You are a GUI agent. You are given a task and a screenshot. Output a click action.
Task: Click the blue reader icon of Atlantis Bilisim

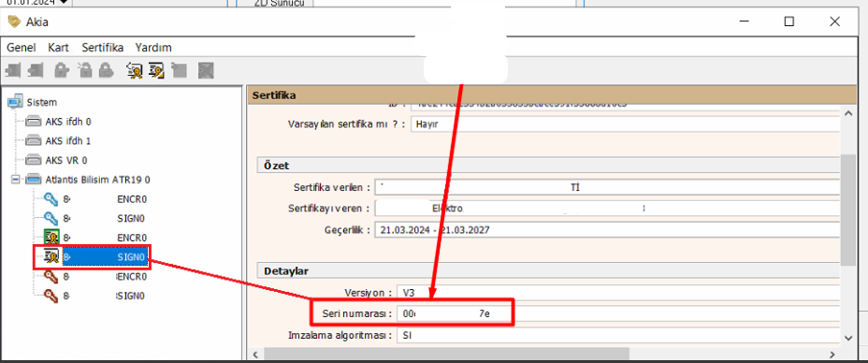pyautogui.click(x=35, y=180)
